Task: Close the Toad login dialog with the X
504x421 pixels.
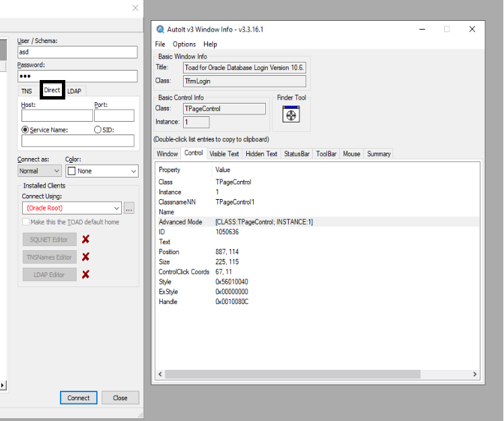Action: pos(135,8)
